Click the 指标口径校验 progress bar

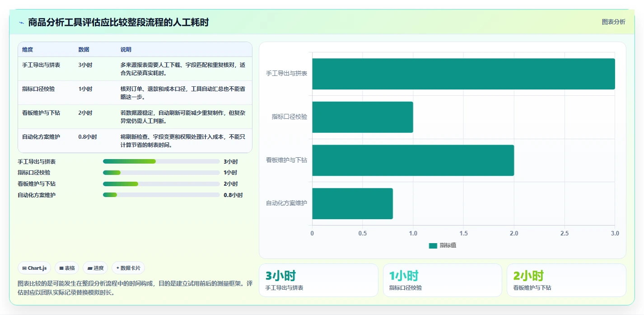(x=161, y=173)
